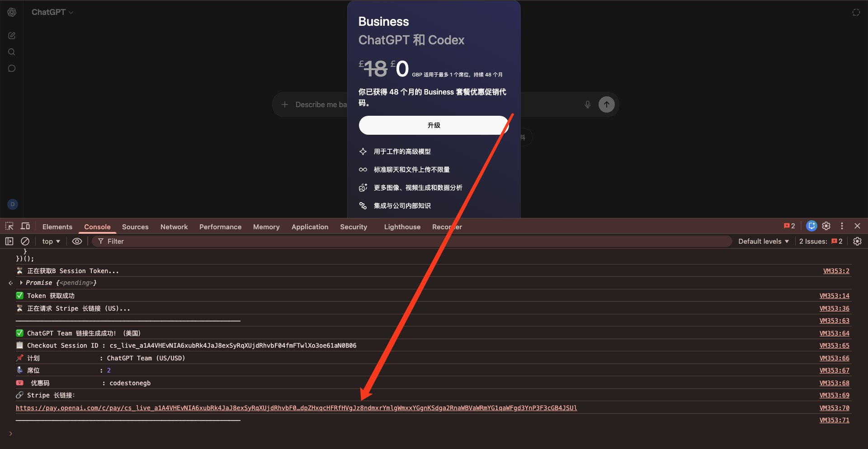Click the 用于工作的高级模型 feature row
The image size is (868, 449).
pos(402,151)
